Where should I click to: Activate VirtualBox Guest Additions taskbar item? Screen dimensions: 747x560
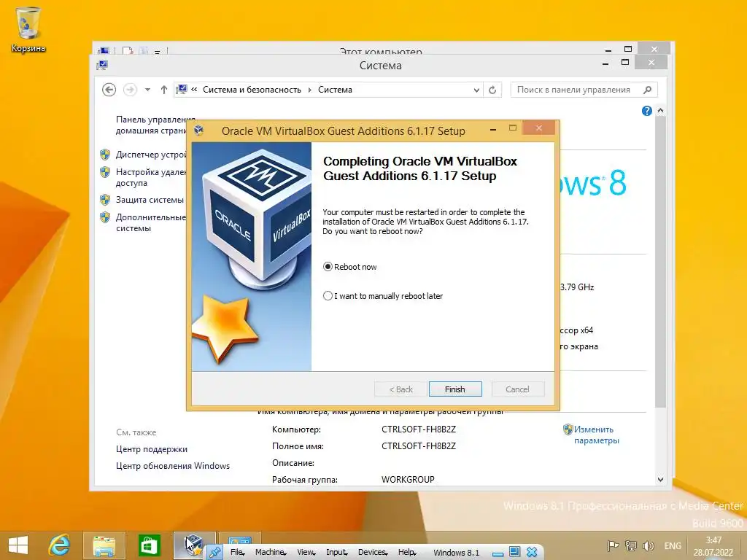(193, 545)
